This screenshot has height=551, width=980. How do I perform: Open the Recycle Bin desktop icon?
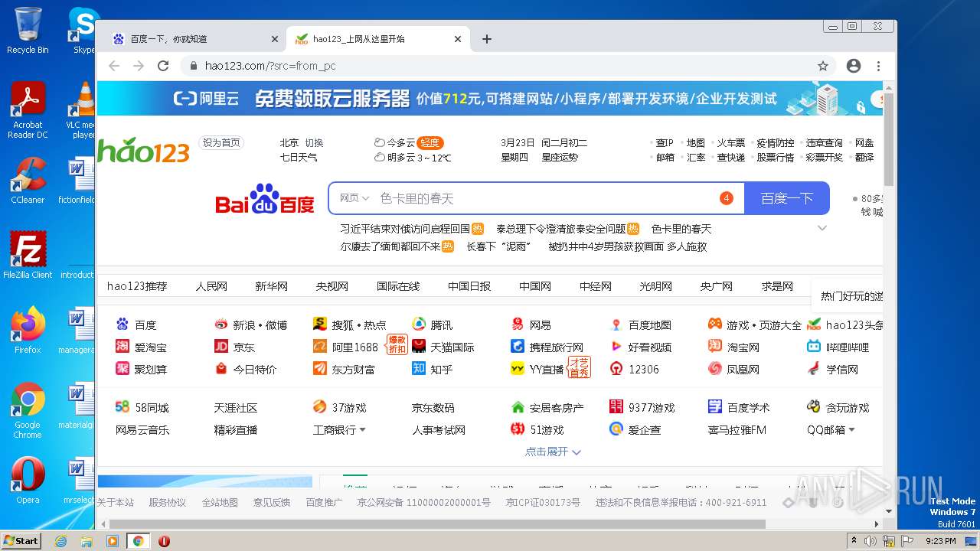coord(28,31)
